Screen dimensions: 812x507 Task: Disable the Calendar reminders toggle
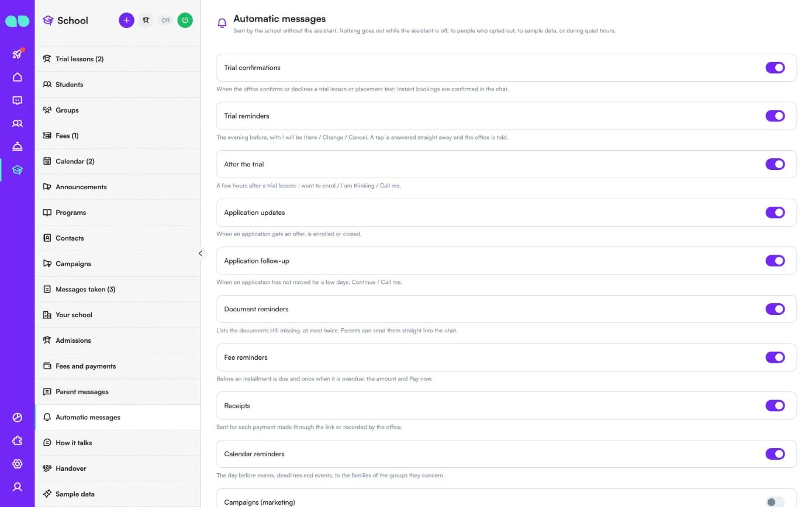[x=775, y=454]
